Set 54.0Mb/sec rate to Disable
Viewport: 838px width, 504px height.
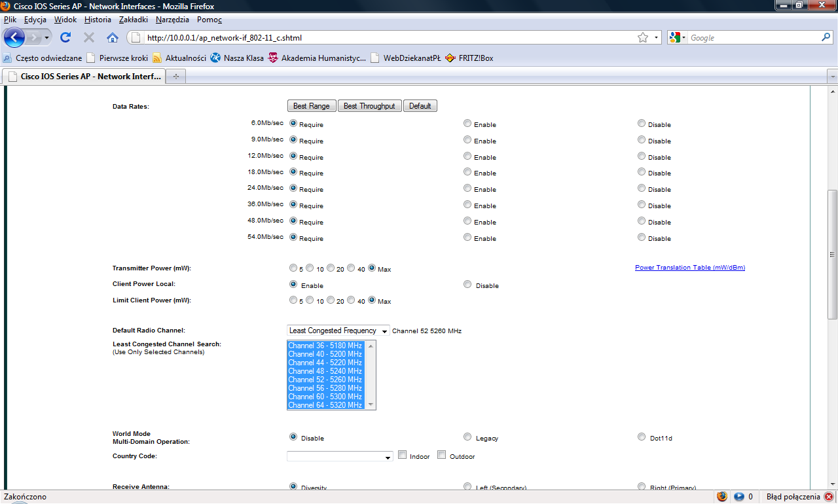[642, 237]
